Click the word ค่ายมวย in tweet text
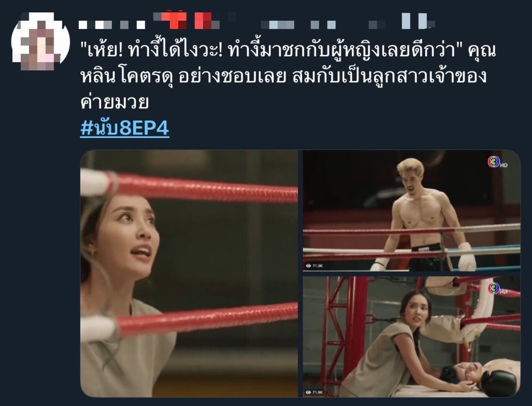This screenshot has width=532, height=406. [x=115, y=102]
